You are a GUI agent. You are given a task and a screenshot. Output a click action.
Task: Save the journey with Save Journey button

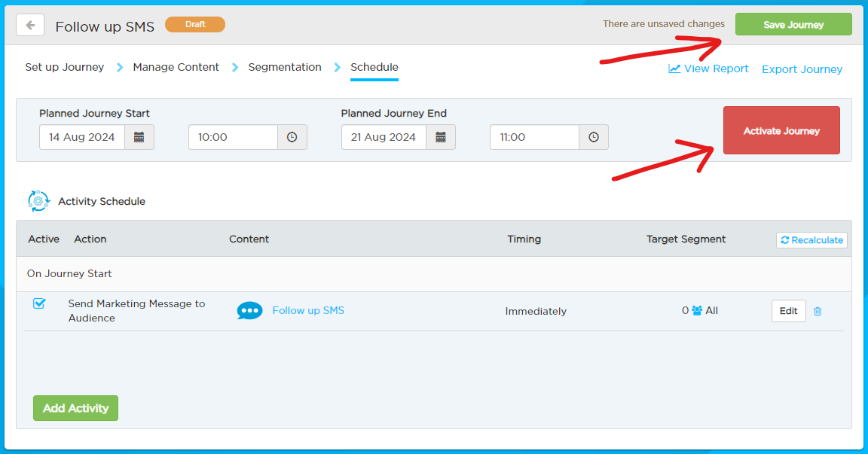793,24
